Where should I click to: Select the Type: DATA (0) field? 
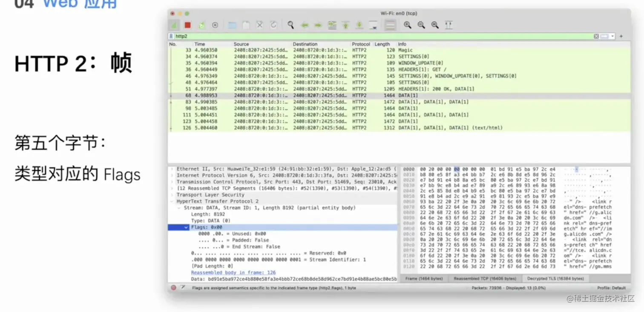point(210,221)
